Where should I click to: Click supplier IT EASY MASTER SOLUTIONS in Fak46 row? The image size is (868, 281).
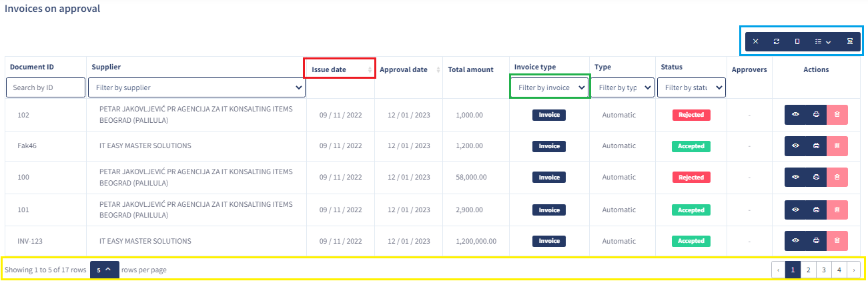[145, 146]
